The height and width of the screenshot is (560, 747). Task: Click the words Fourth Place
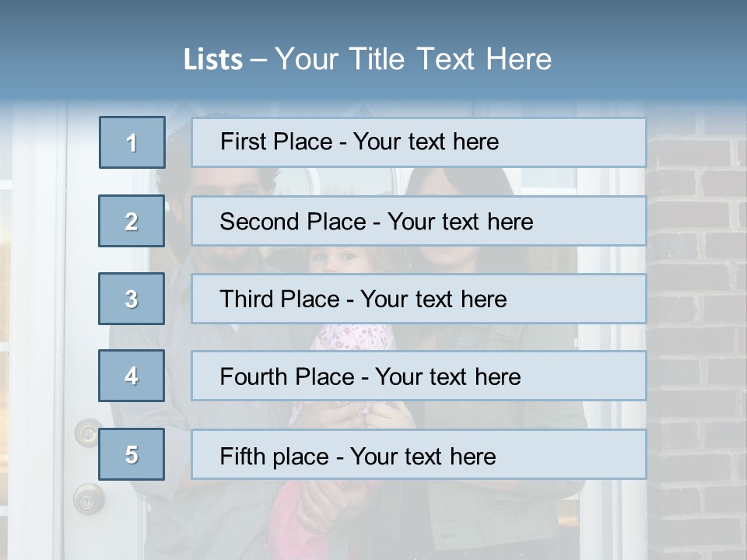click(x=287, y=376)
